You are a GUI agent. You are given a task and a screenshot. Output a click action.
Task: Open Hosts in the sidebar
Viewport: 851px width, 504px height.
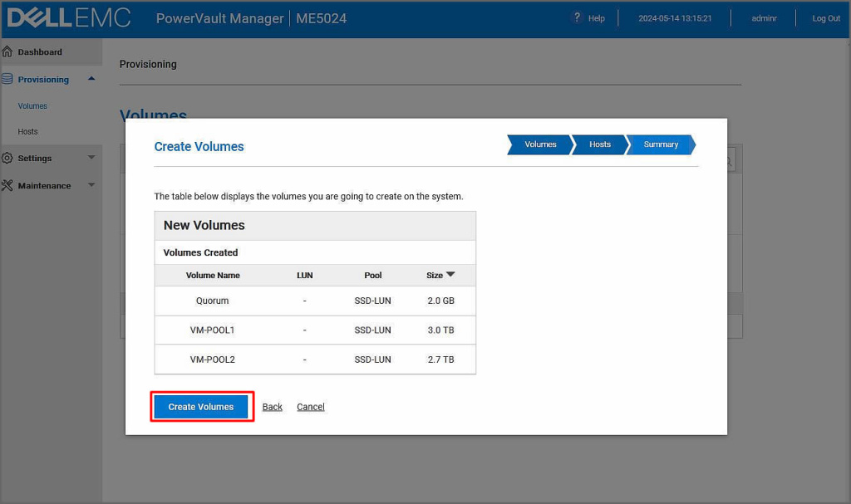coord(27,132)
